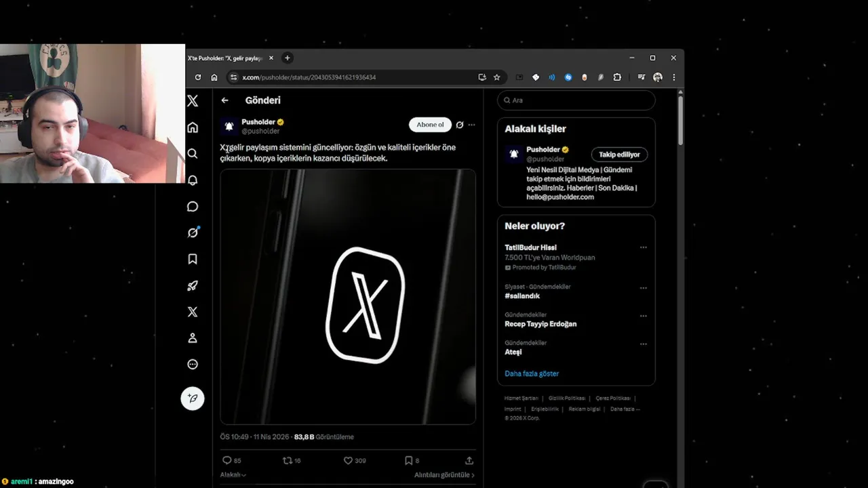Open post three-dot menu beside Grok icon
This screenshot has width=868, height=488.
coord(471,125)
